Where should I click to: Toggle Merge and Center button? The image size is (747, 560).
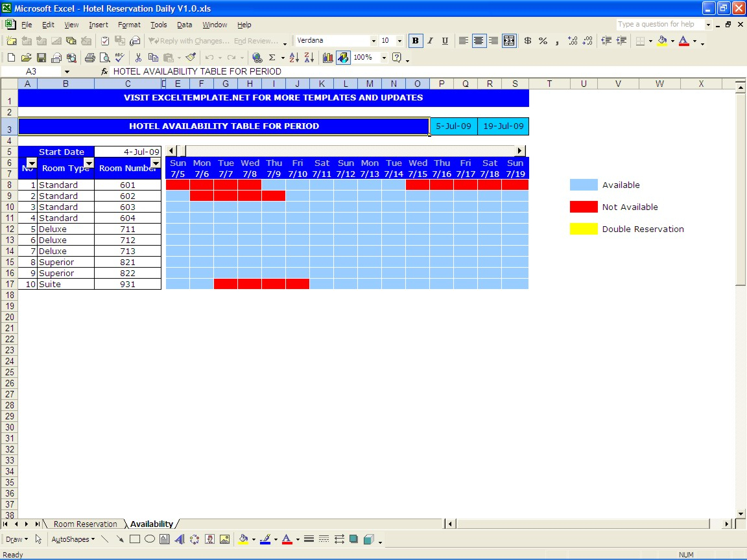click(509, 41)
